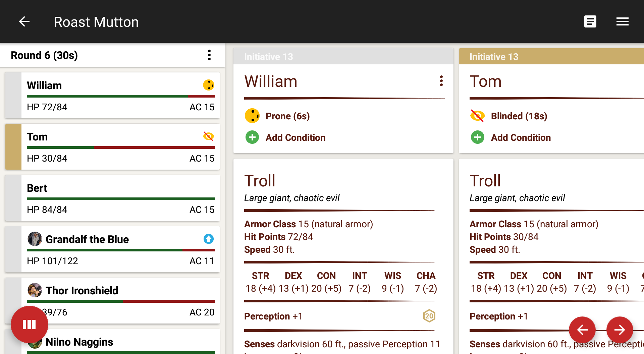This screenshot has height=354, width=644.
Task: Click Tom's health bar
Action: click(121, 147)
